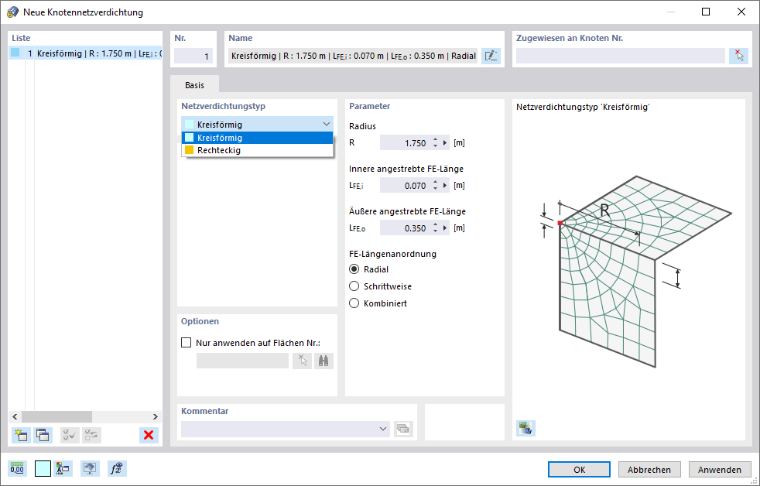Click the select all check icon in list toolbar
Screen dimensions: 760x486
pos(70,435)
